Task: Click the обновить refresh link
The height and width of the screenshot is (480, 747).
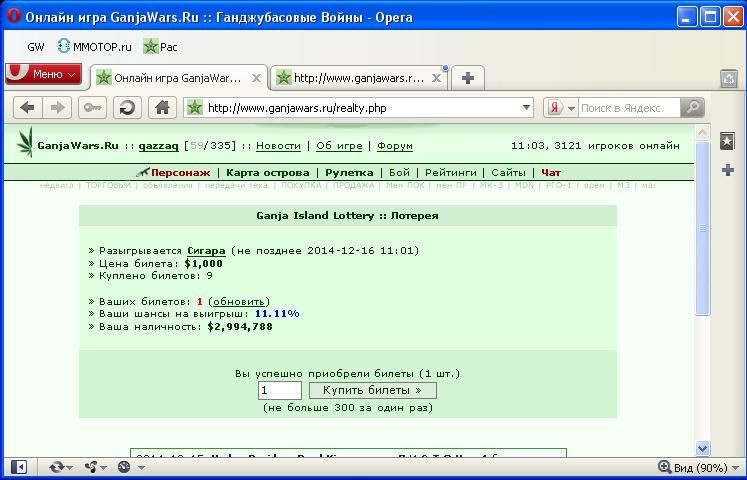Action: coord(239,302)
